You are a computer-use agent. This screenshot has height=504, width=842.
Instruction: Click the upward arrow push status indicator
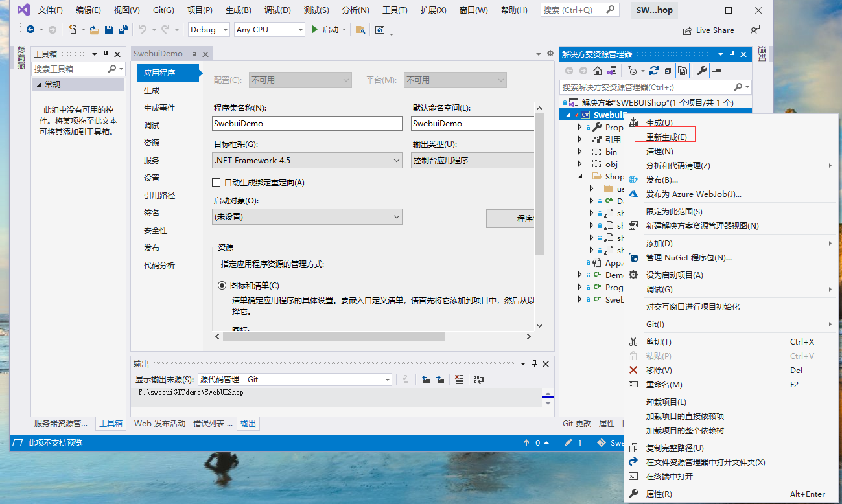pos(526,443)
